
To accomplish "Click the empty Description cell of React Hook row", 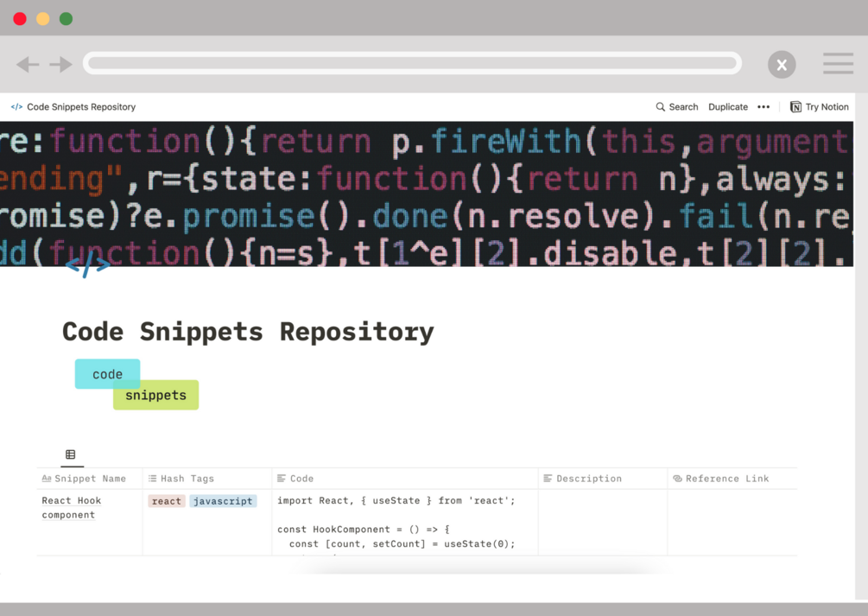I will (x=603, y=523).
